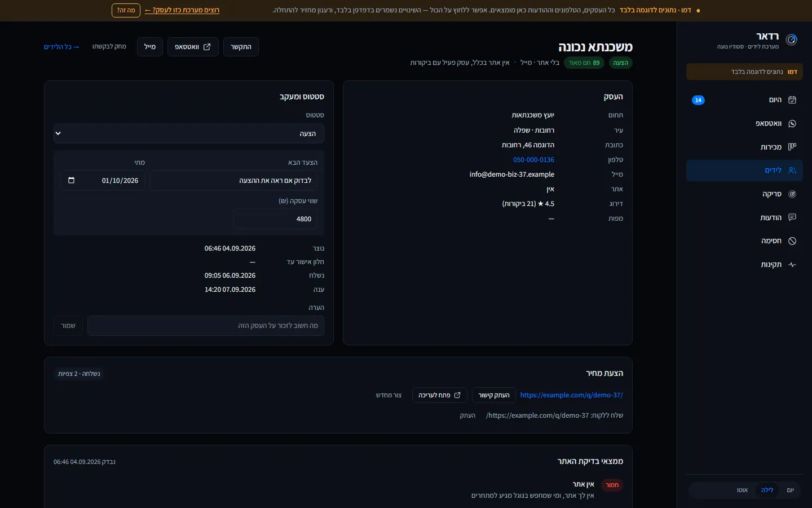Open date picker calendar icon in מתי field
The width and height of the screenshot is (812, 508).
(x=71, y=181)
